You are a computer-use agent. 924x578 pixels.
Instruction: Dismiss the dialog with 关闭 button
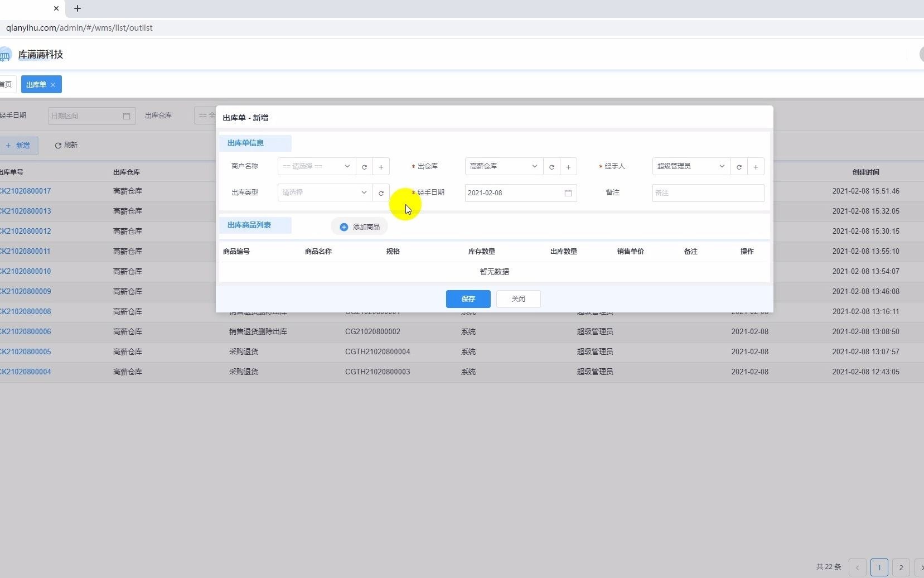click(x=519, y=299)
